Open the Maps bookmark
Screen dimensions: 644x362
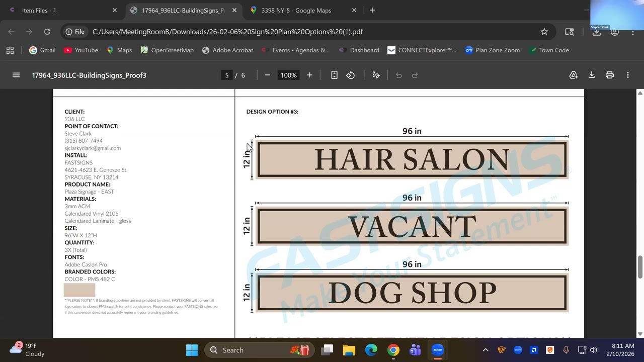119,50
